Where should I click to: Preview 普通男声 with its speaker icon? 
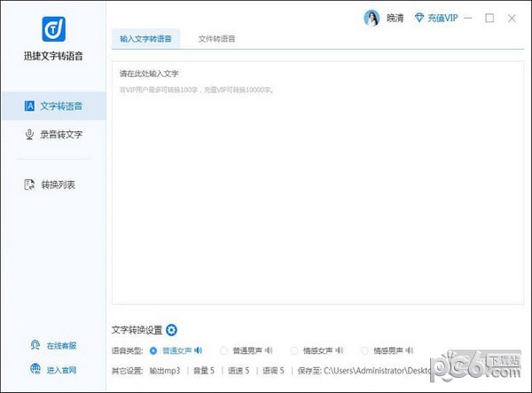click(269, 350)
